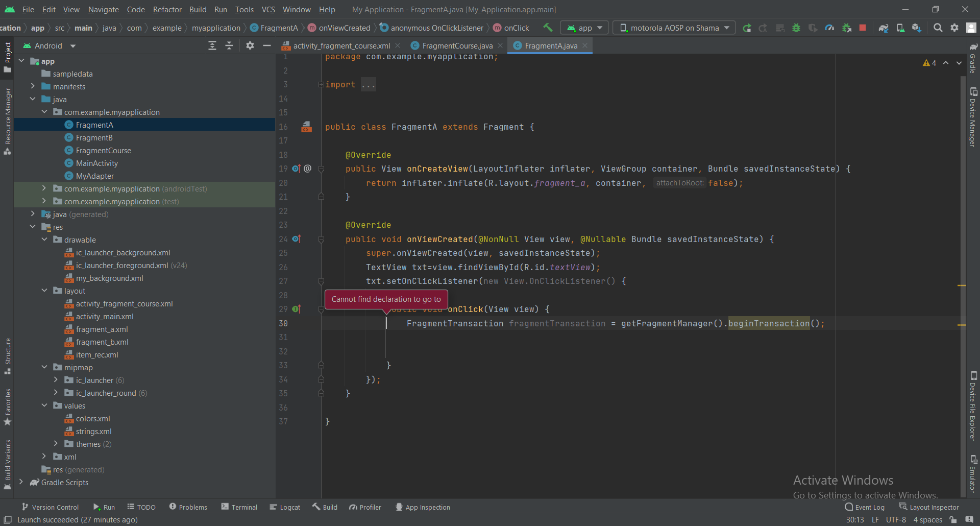The width and height of the screenshot is (980, 526).
Task: Open the VCS menu
Action: point(268,9)
